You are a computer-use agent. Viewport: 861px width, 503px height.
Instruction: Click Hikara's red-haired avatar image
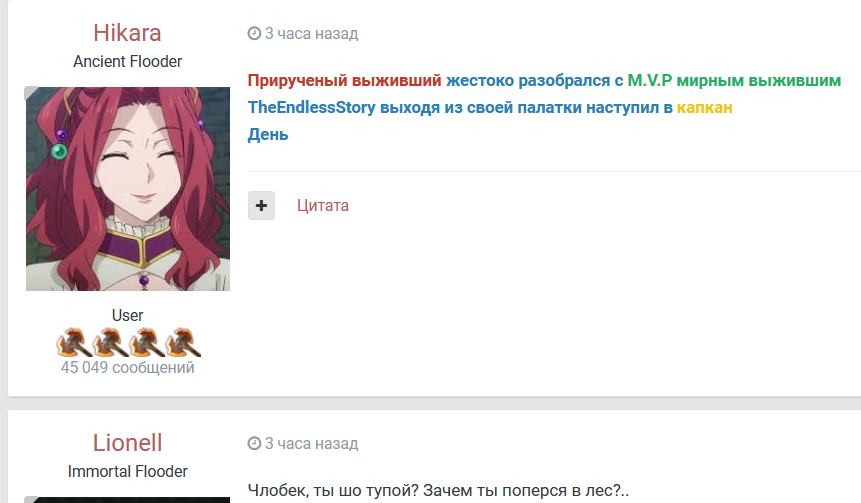coord(127,189)
